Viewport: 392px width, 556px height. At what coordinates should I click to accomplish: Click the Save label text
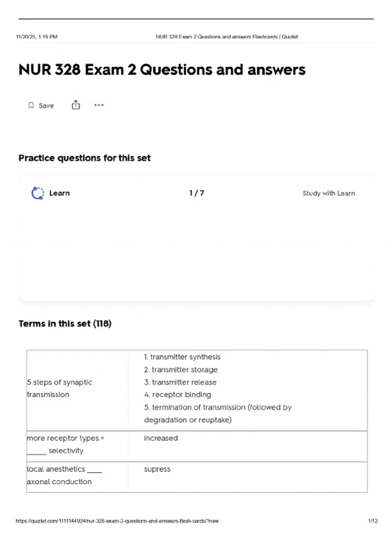pyautogui.click(x=46, y=106)
